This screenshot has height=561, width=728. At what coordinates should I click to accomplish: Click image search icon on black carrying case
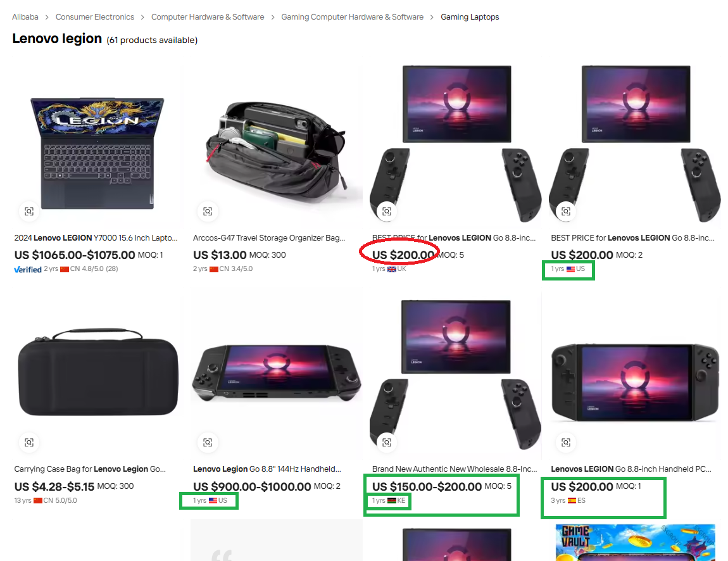[x=28, y=442]
